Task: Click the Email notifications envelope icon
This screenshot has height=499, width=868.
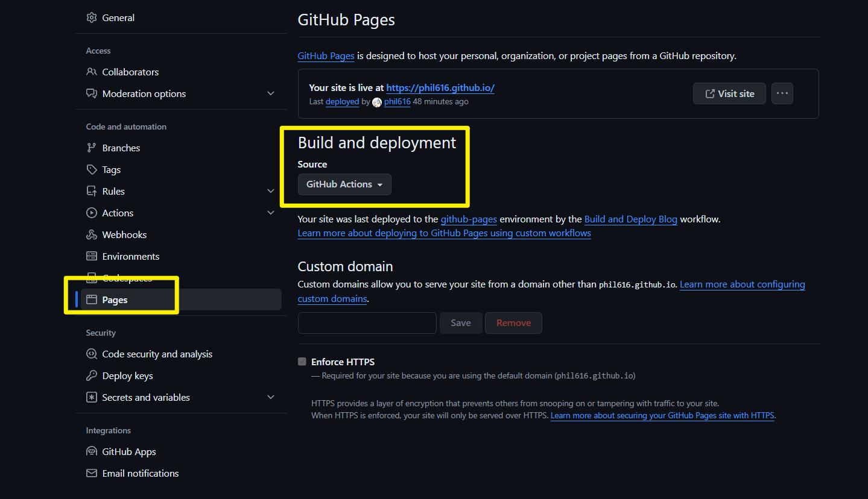Action: pyautogui.click(x=92, y=473)
